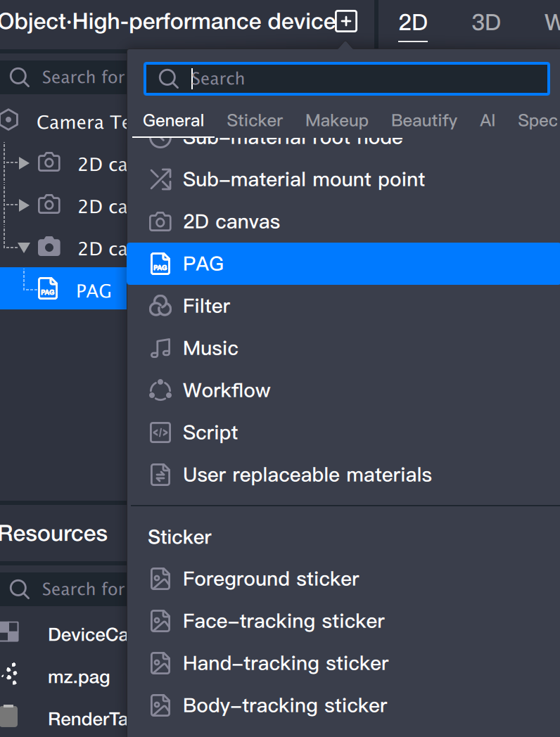Expand the first 2D canvas tree node
The image size is (560, 737).
(x=24, y=164)
